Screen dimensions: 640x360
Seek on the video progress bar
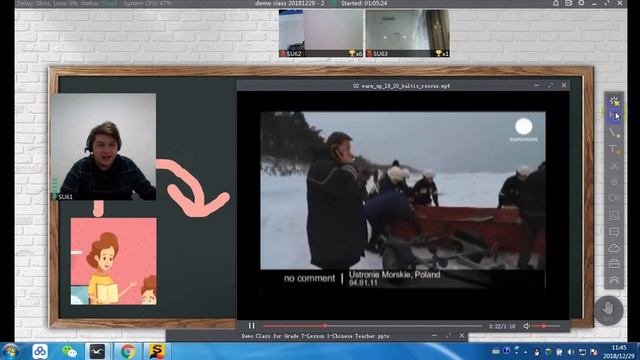[x=372, y=326]
